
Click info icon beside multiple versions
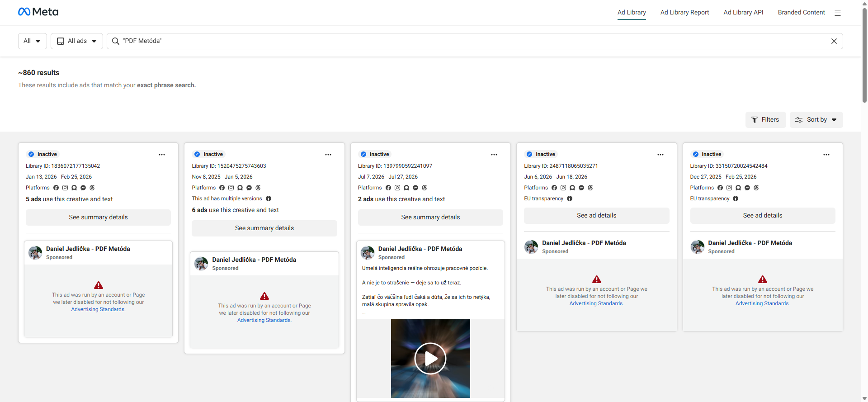[x=269, y=199]
